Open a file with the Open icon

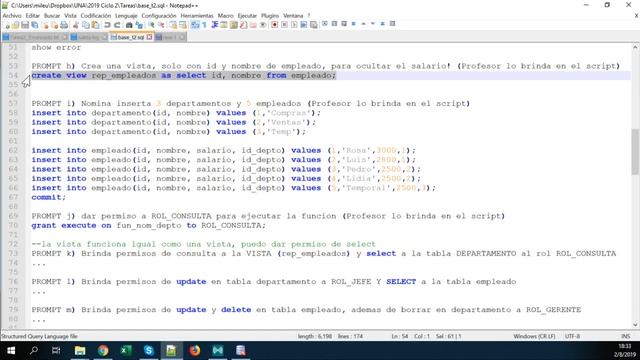pyautogui.click(x=15, y=25)
